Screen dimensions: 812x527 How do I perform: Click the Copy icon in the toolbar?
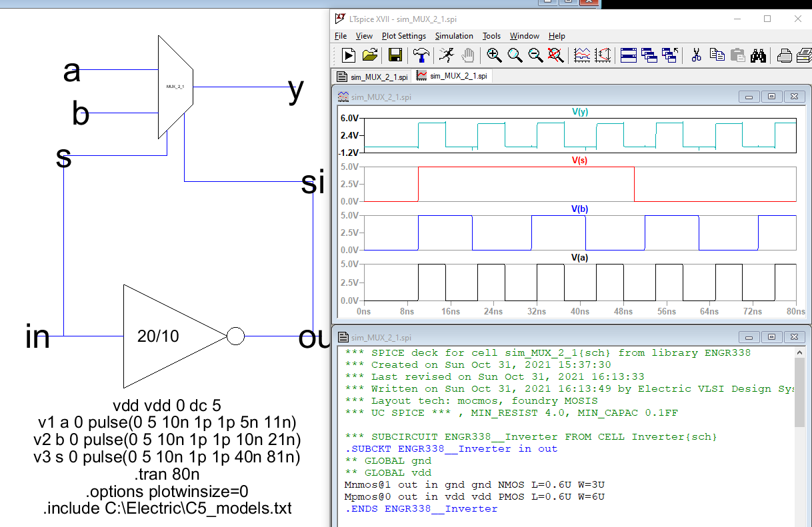717,55
